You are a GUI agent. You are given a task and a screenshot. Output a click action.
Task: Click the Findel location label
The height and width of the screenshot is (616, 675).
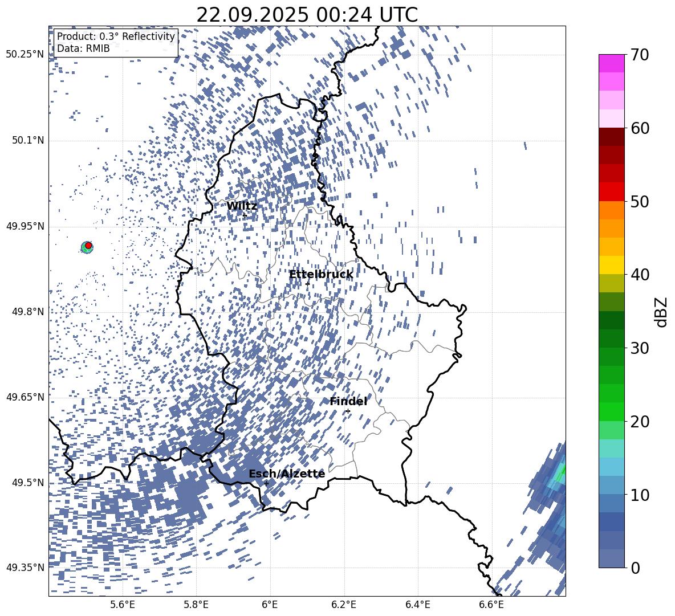pyautogui.click(x=348, y=401)
